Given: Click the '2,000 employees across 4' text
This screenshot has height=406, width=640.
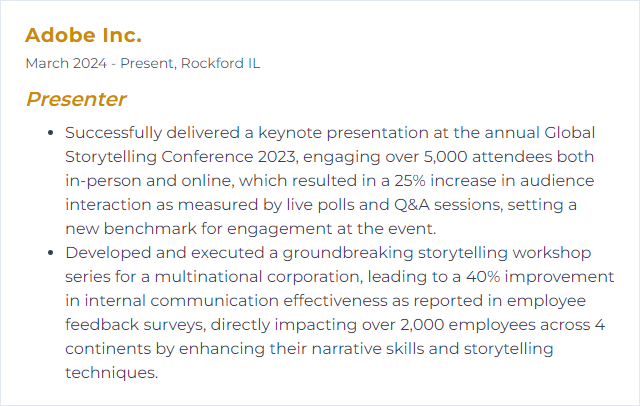Looking at the screenshot, I should (502, 325).
